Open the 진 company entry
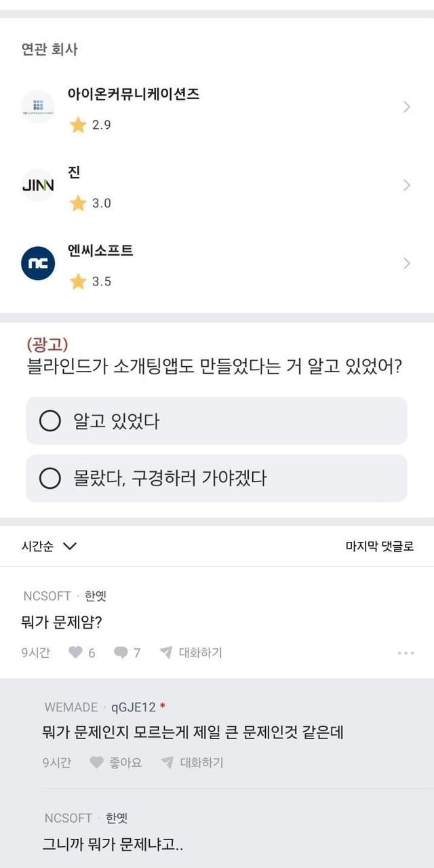Image resolution: width=434 pixels, height=868 pixels. (75, 173)
